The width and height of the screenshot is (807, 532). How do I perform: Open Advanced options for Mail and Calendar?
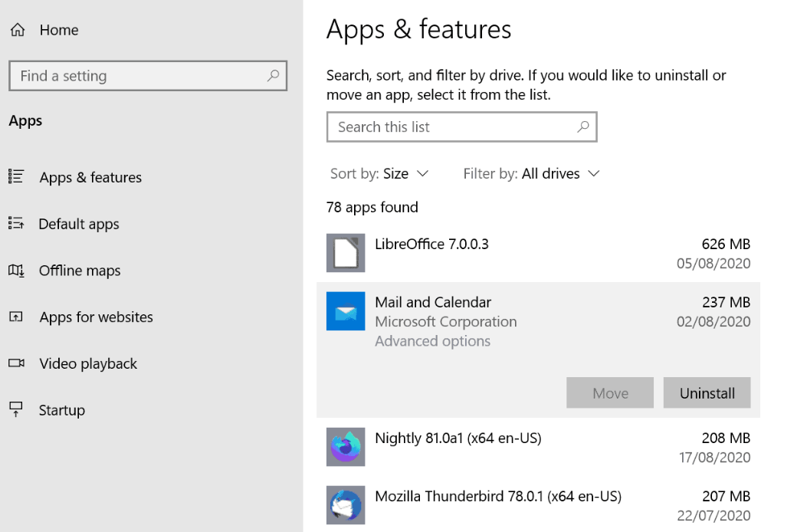pos(432,341)
